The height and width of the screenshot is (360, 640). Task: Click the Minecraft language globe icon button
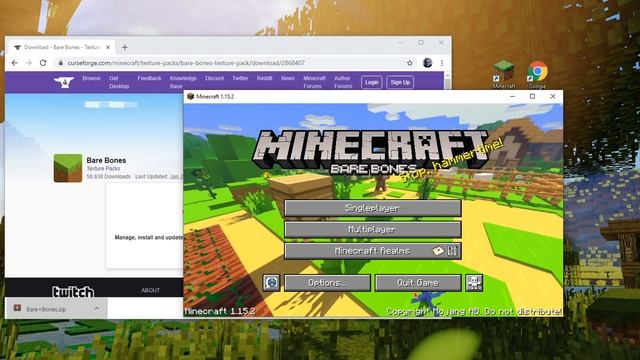tap(271, 283)
